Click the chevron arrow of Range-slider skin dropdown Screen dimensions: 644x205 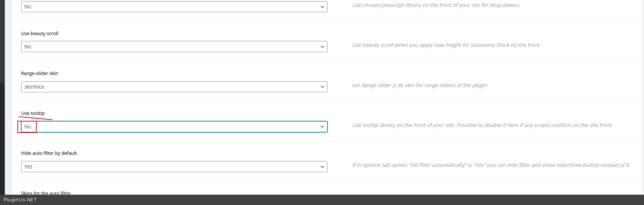322,87
